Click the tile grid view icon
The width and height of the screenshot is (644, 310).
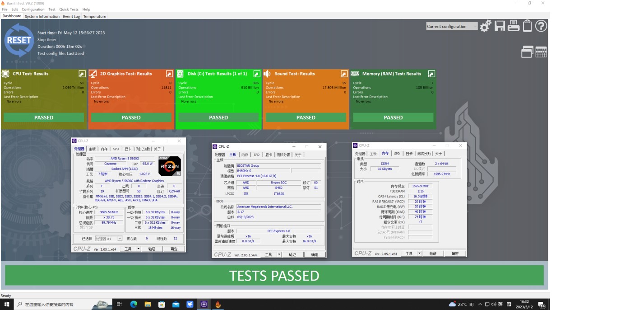click(541, 52)
